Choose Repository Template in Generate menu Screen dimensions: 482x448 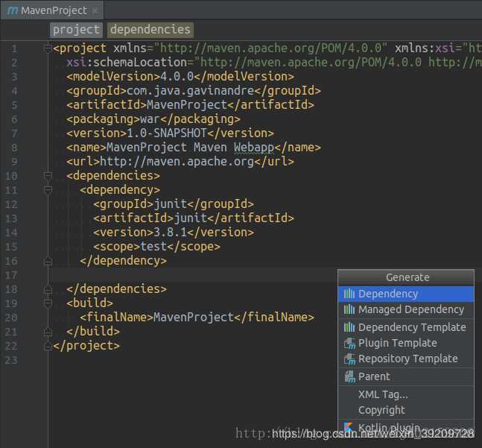(x=406, y=359)
